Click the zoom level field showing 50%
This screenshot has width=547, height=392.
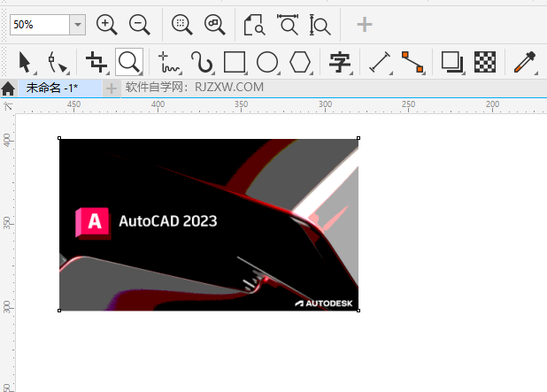click(x=40, y=25)
